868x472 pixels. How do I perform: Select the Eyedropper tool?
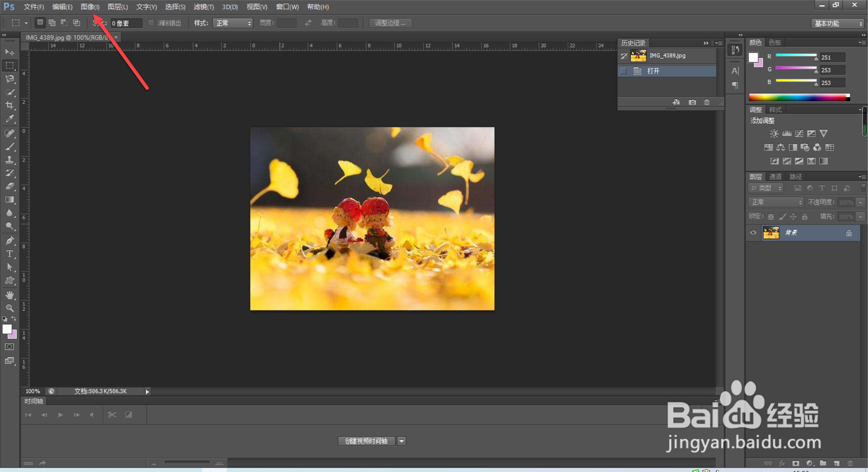9,119
